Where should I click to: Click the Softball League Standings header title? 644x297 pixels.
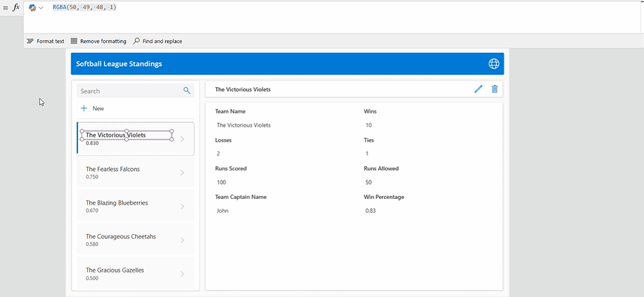119,64
